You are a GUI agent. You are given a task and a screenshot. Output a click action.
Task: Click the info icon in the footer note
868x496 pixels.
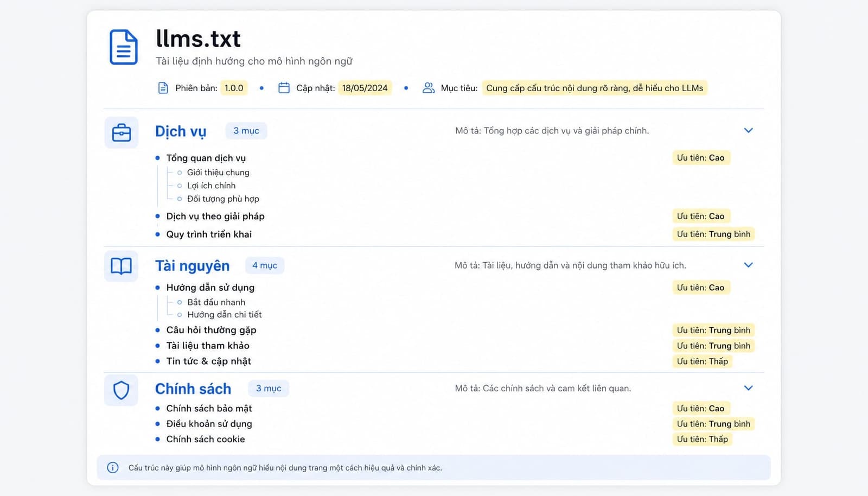(113, 468)
